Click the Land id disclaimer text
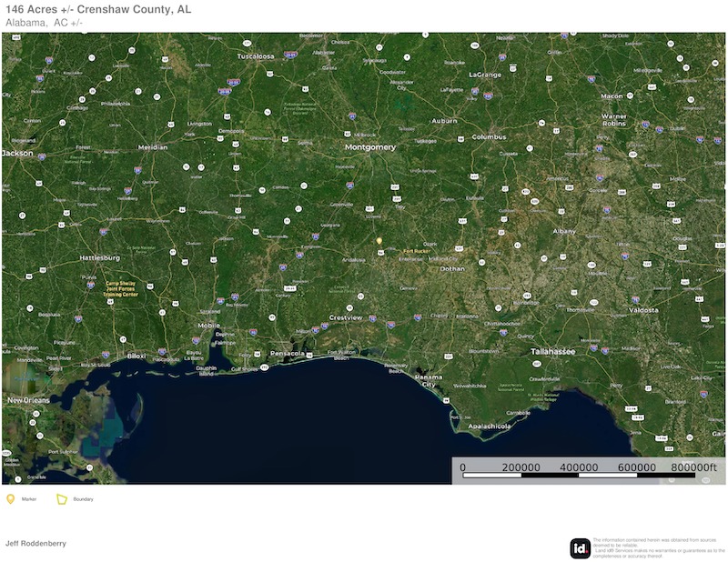The height and width of the screenshot is (562, 728). point(654,548)
